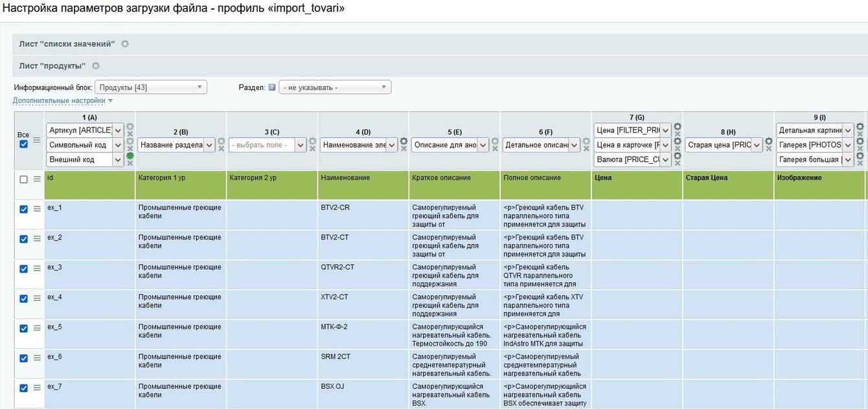This screenshot has width=868, height=409.
Task: Open field settings gear for Название раздела
Action: [221, 141]
